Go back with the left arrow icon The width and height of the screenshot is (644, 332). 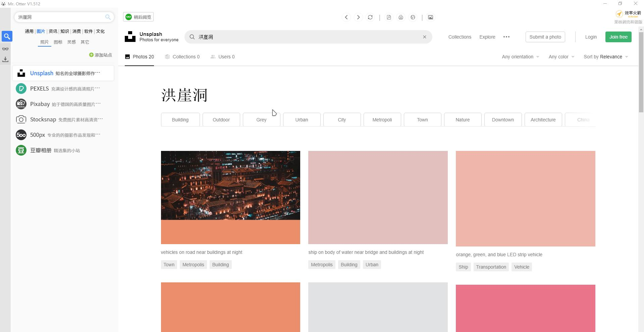click(346, 17)
